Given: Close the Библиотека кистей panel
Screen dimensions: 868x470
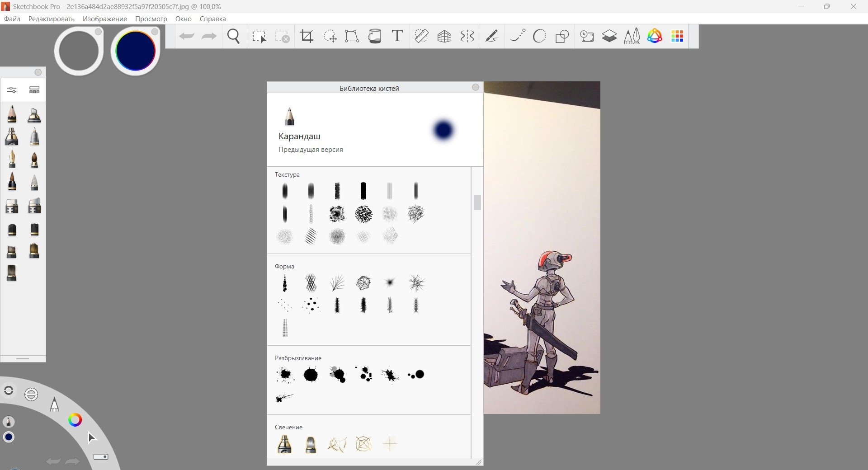Looking at the screenshot, I should point(475,87).
